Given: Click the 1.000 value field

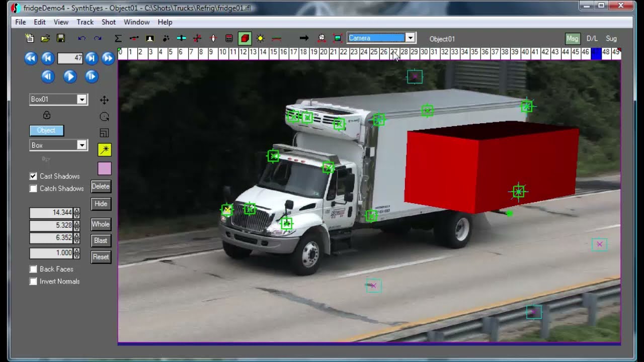Looking at the screenshot, I should pos(51,253).
